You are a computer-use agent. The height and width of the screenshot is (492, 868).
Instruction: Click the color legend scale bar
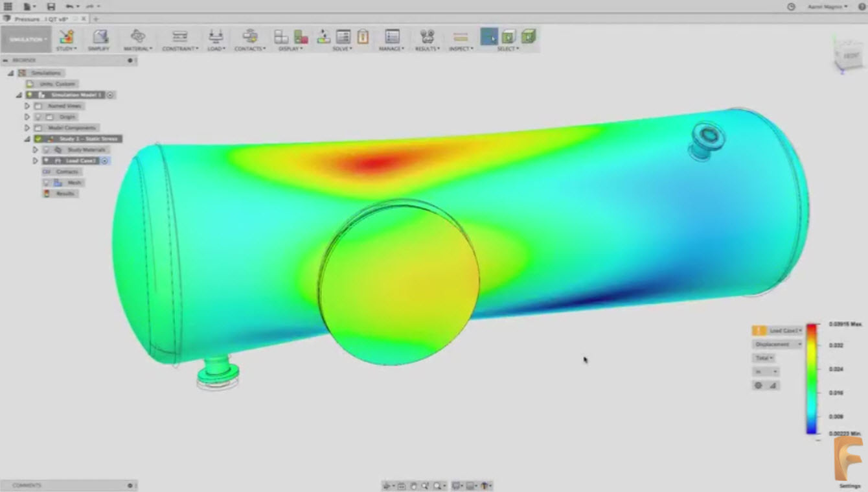812,376
